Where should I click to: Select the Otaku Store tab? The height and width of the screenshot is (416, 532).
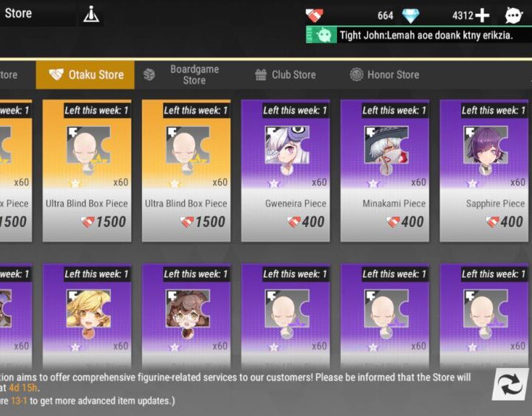(x=85, y=75)
